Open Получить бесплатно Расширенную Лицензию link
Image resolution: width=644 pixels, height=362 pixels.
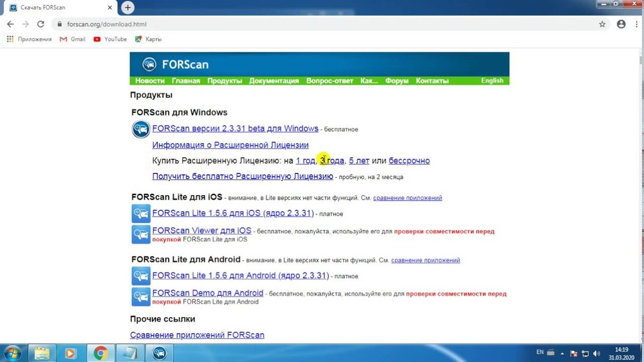pyautogui.click(x=243, y=176)
